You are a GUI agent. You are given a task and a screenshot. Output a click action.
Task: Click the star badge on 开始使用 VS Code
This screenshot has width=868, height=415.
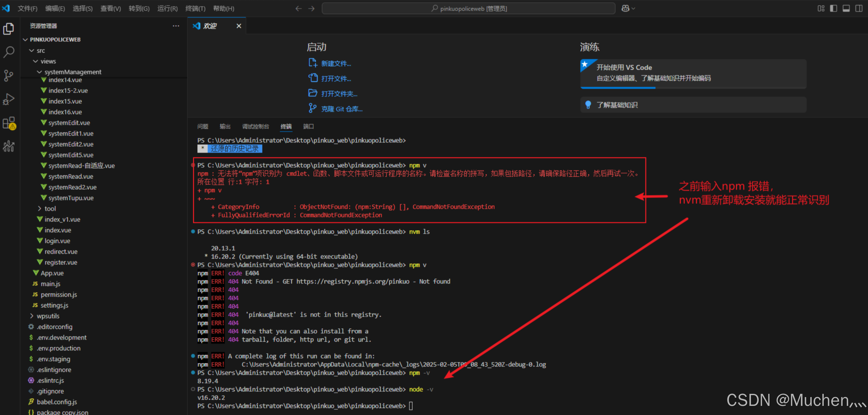pos(586,64)
